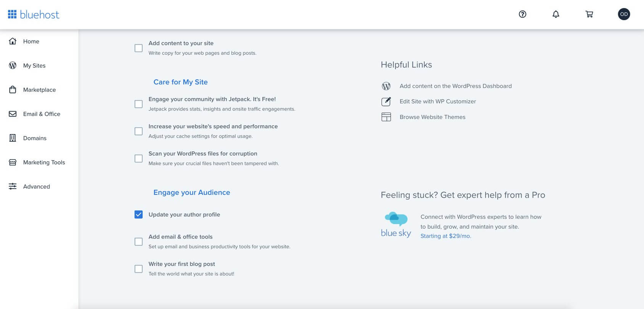Open the Marketplace section
Viewport: 644px width, 309px height.
(x=39, y=90)
